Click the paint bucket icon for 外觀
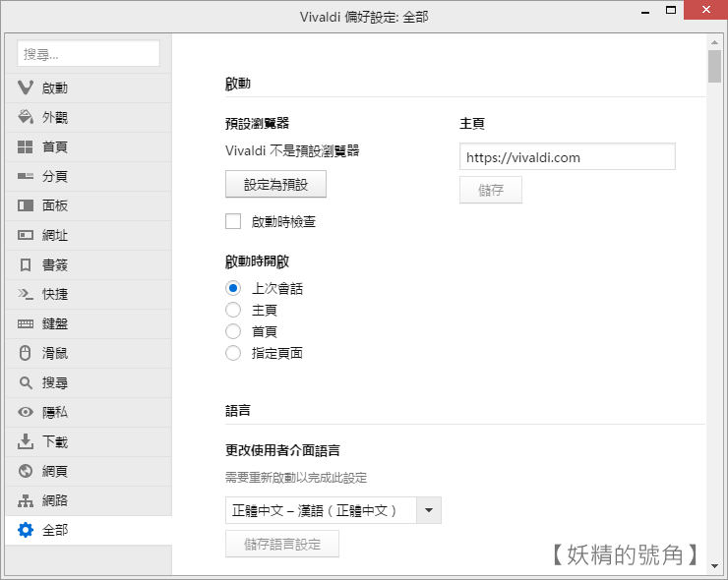 (26, 117)
